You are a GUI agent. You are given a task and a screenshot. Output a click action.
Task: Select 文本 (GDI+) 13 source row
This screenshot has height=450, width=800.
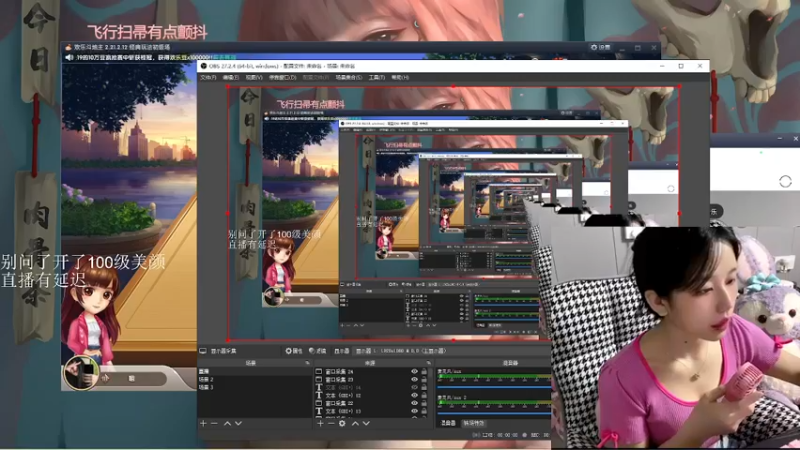click(371, 411)
